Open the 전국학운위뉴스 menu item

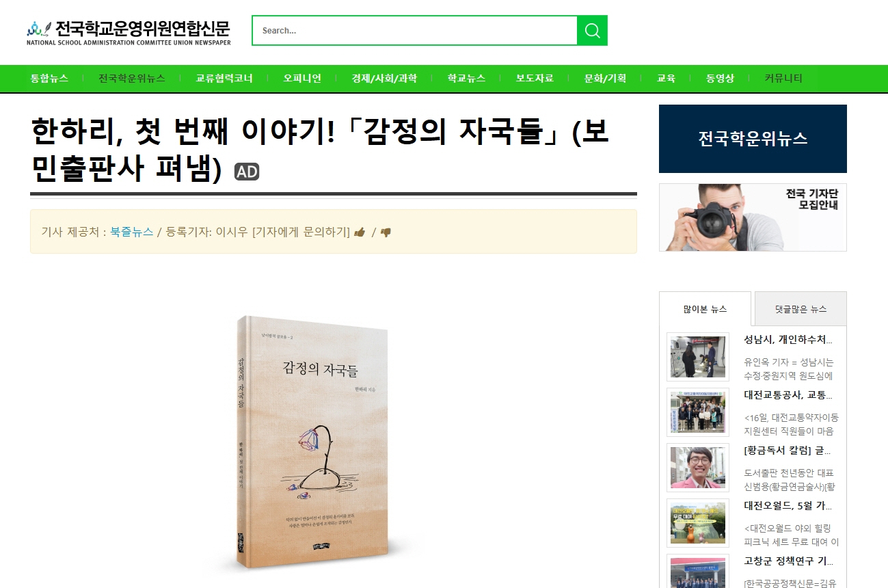tap(132, 78)
